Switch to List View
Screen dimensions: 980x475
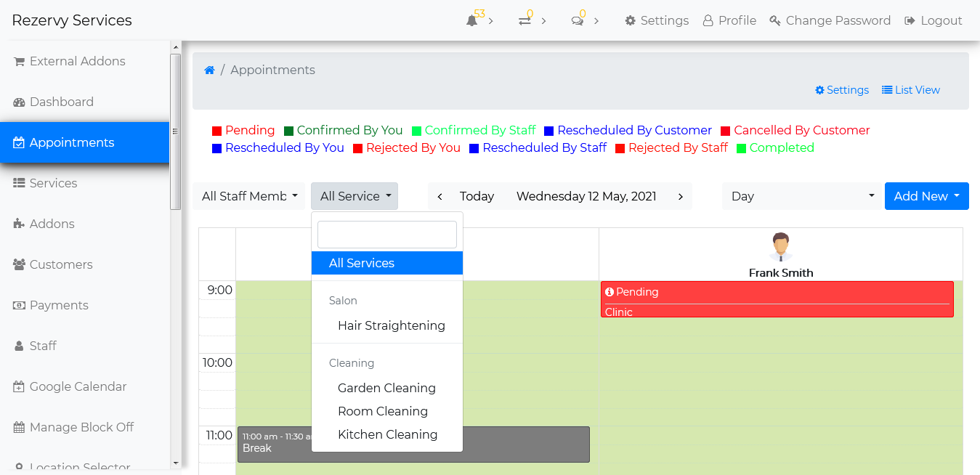pos(911,90)
